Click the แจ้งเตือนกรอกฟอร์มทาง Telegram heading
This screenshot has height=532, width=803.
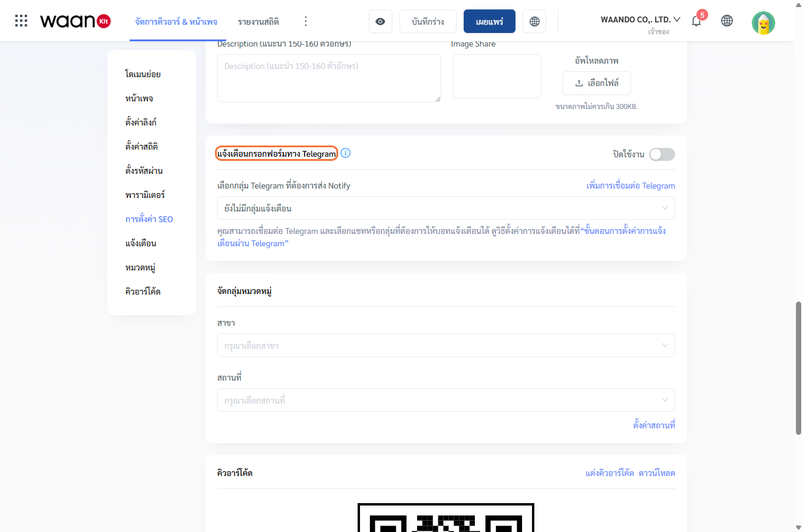point(276,154)
